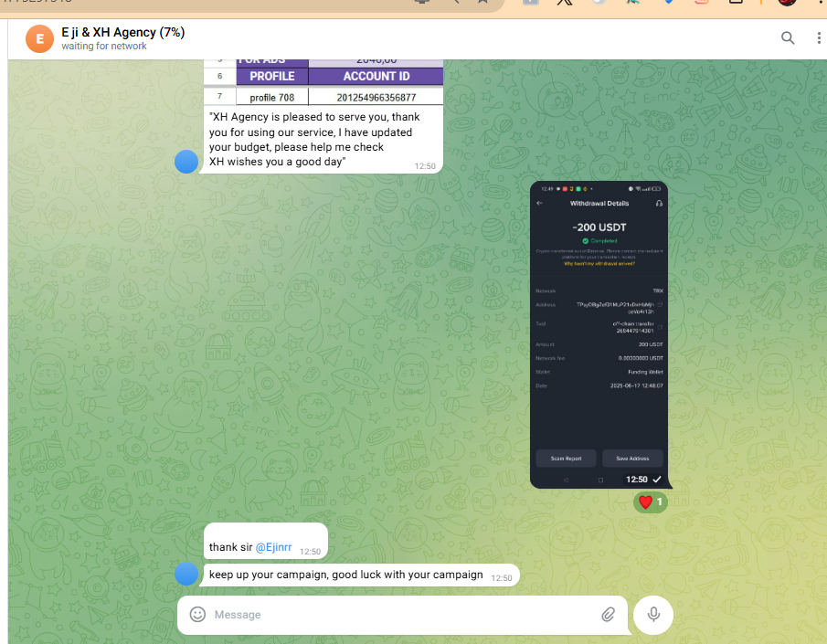The width and height of the screenshot is (827, 644).
Task: Attach a file with the paperclip icon
Action: [x=608, y=615]
